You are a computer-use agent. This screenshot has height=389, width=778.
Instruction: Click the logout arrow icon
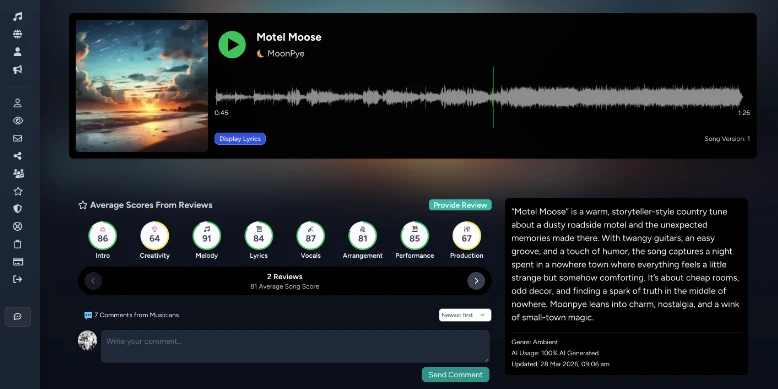pyautogui.click(x=17, y=279)
